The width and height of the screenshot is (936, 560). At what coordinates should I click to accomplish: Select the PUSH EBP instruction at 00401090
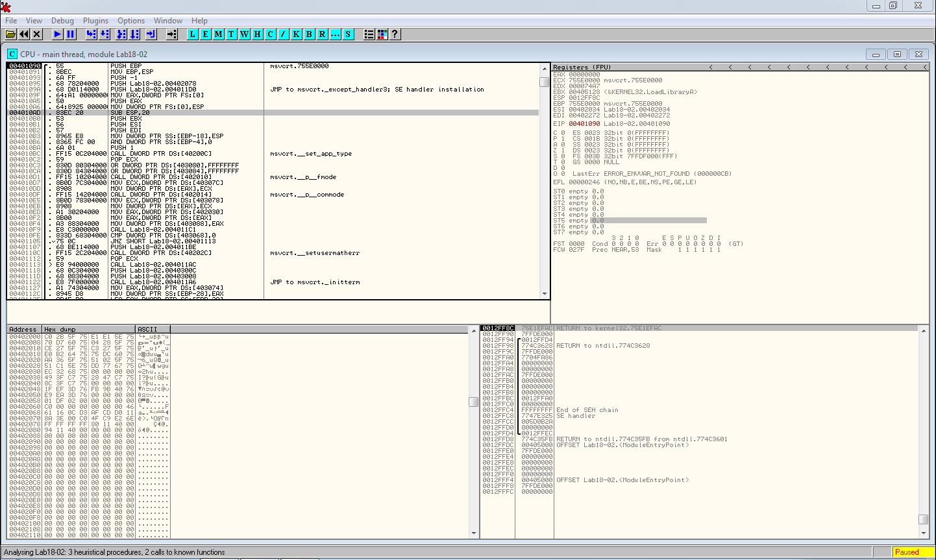(x=273, y=66)
